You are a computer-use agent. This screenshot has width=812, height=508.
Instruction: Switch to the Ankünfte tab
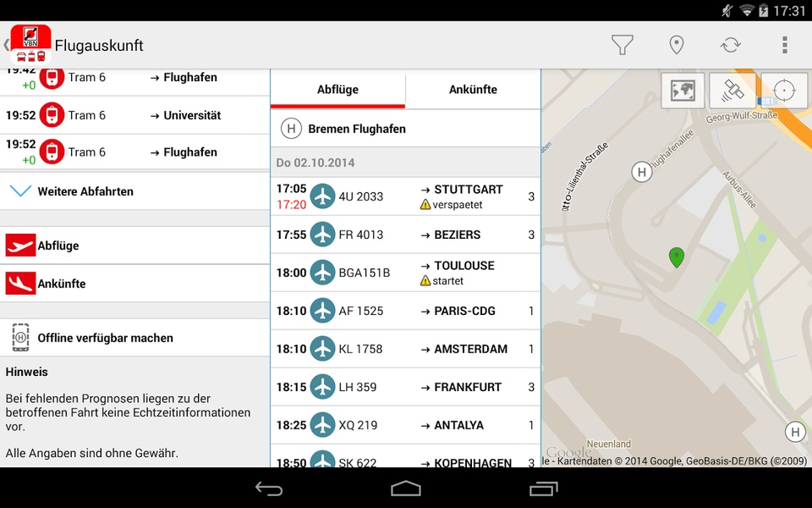tap(473, 89)
